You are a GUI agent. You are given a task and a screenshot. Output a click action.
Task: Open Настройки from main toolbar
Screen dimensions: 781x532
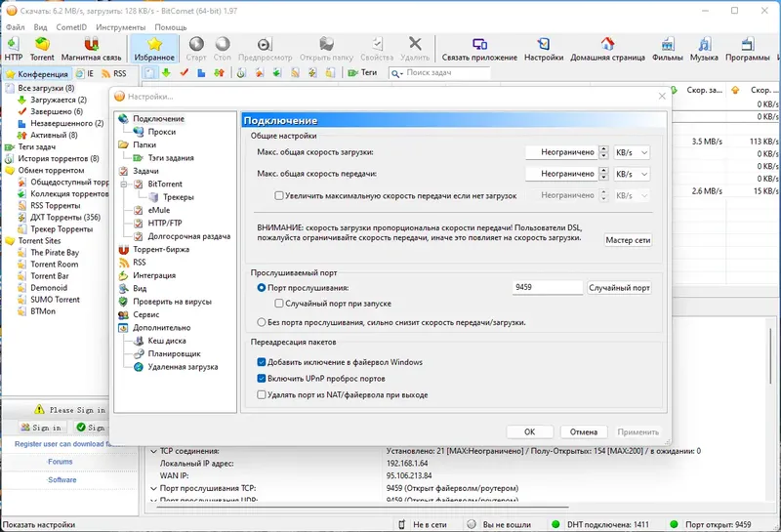544,49
